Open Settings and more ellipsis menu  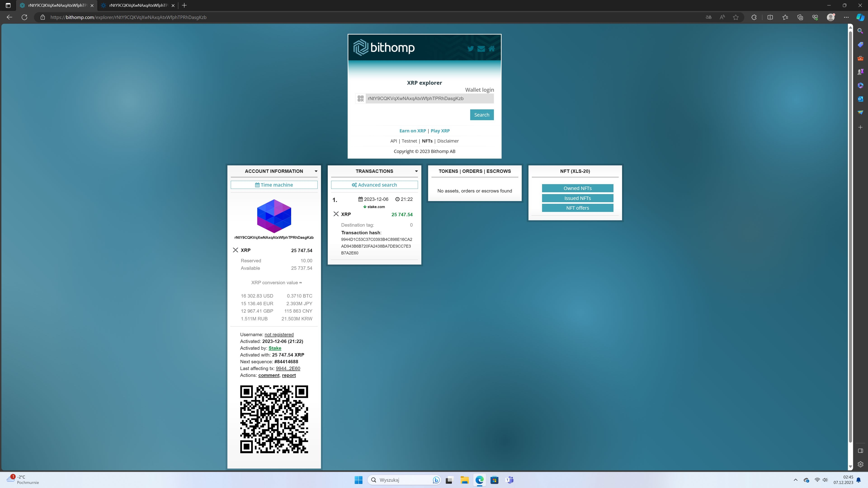click(846, 17)
